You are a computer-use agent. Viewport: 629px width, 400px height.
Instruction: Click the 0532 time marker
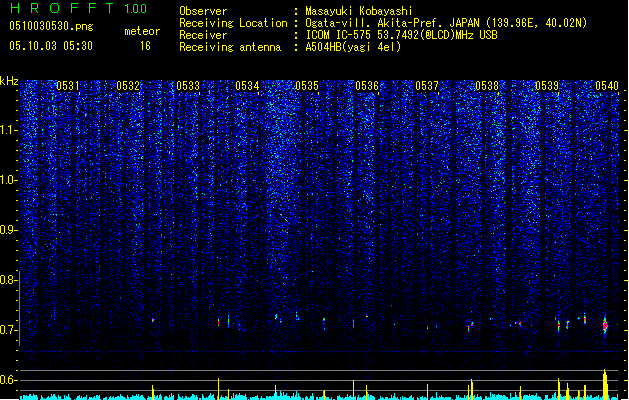(x=128, y=86)
